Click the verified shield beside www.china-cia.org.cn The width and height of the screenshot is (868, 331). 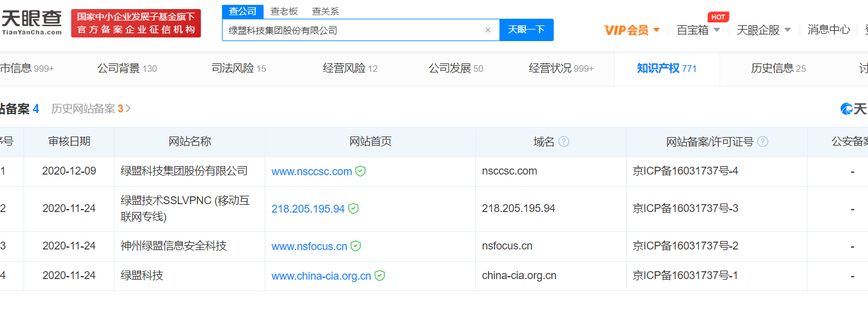click(x=379, y=275)
